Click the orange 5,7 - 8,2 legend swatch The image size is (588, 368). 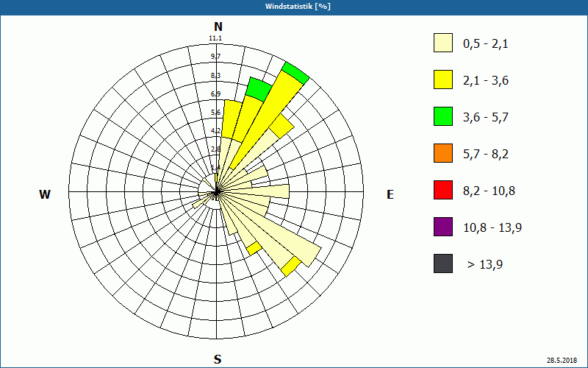pyautogui.click(x=443, y=153)
